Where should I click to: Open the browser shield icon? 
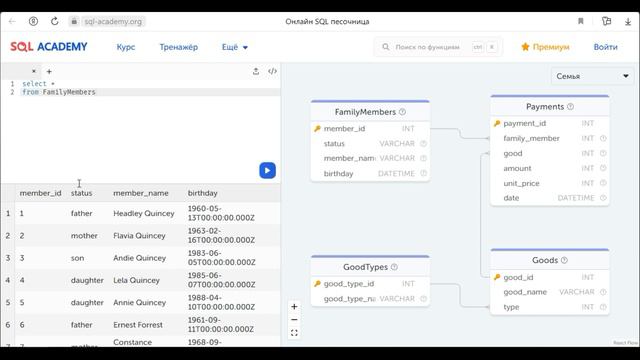coord(33,21)
